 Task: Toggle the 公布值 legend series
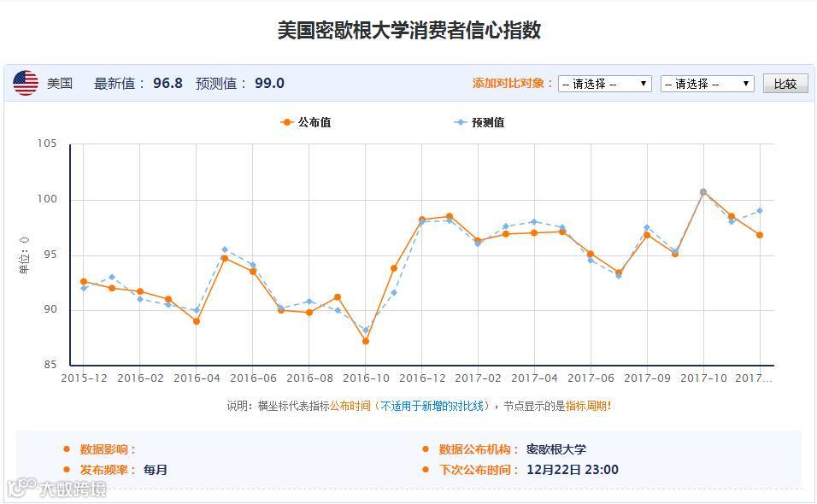point(306,122)
